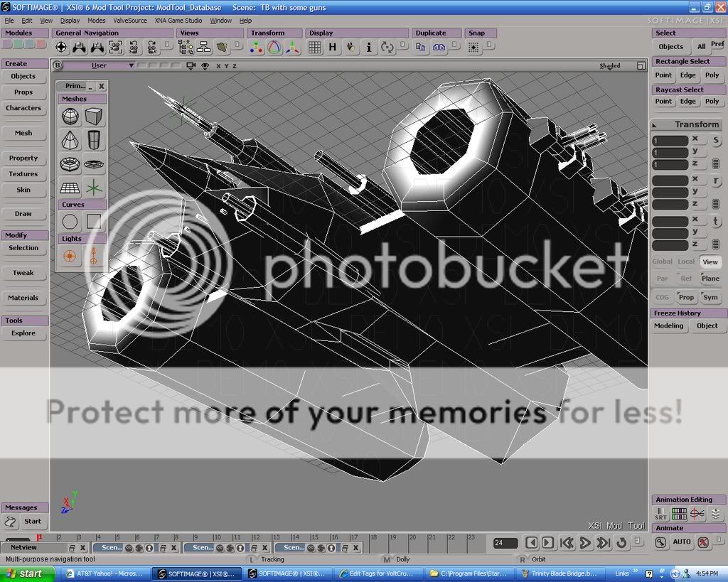Viewport: 728px width, 582px height.
Task: Open the XNA Game Studio menu
Action: 178,21
